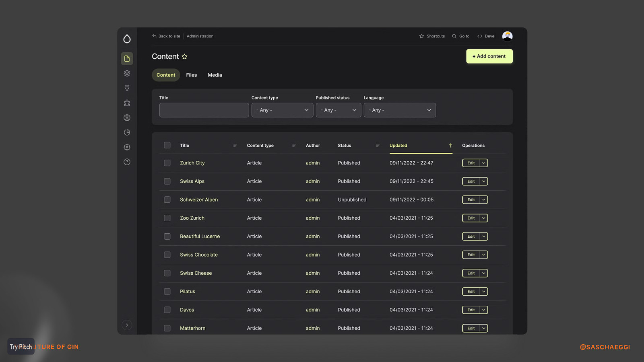Edit the Pilatus article
Viewport: 644px width, 362px height.
(x=471, y=292)
